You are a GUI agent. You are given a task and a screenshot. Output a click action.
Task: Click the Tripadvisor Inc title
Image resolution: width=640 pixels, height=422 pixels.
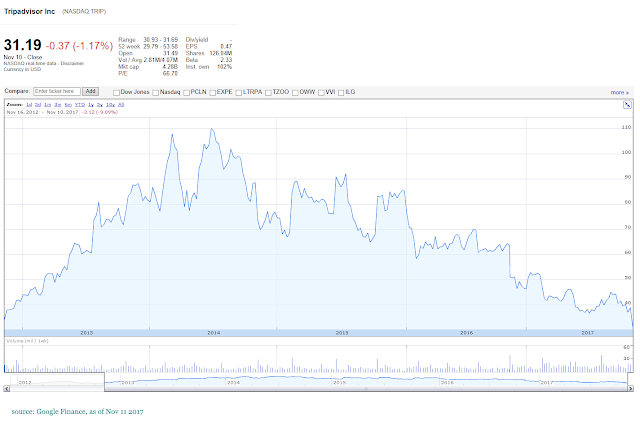tap(29, 11)
